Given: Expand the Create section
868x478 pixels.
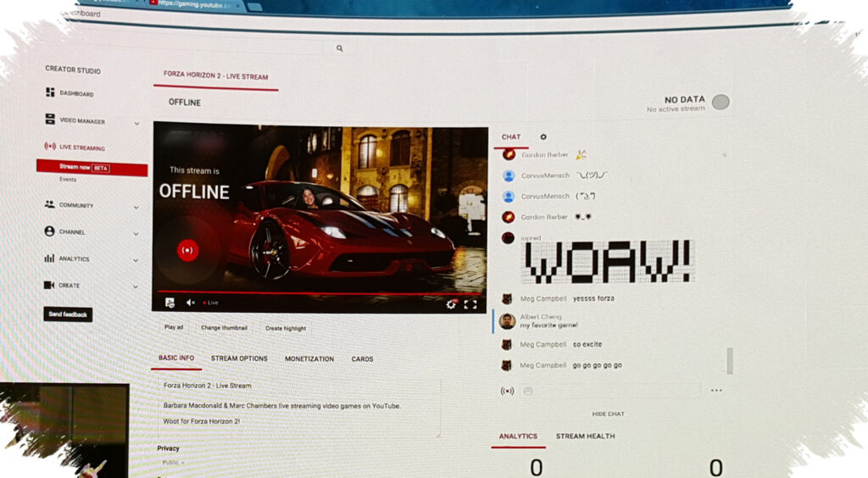Looking at the screenshot, I should [x=136, y=287].
